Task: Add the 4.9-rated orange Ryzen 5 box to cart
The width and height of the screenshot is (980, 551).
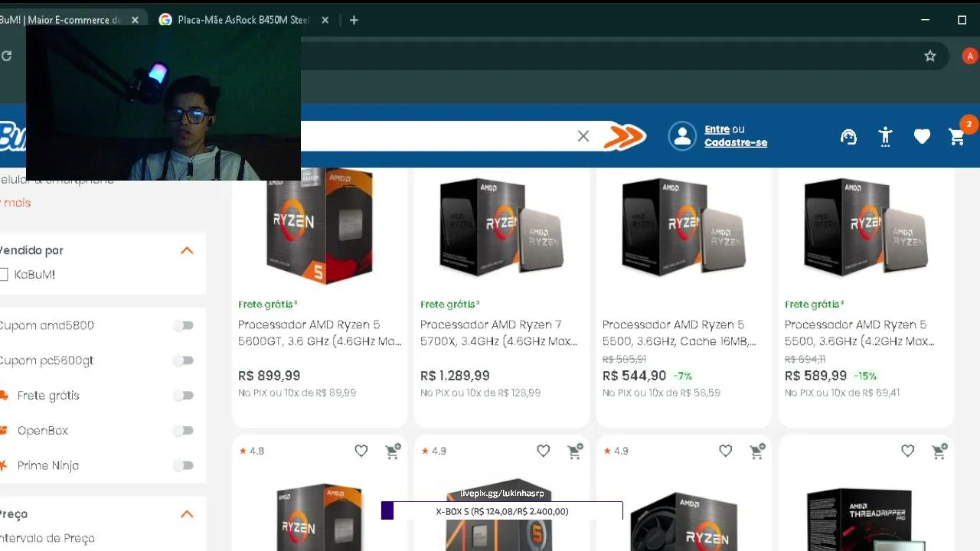Action: [575, 452]
